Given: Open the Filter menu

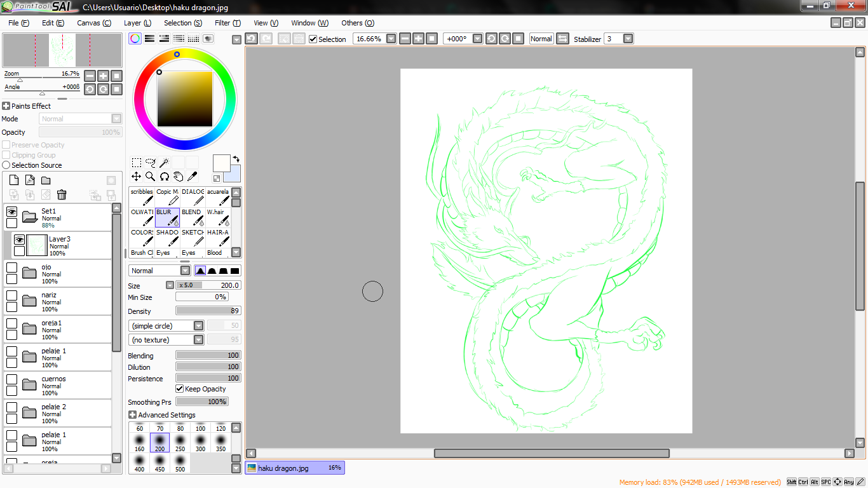Looking at the screenshot, I should pos(227,23).
